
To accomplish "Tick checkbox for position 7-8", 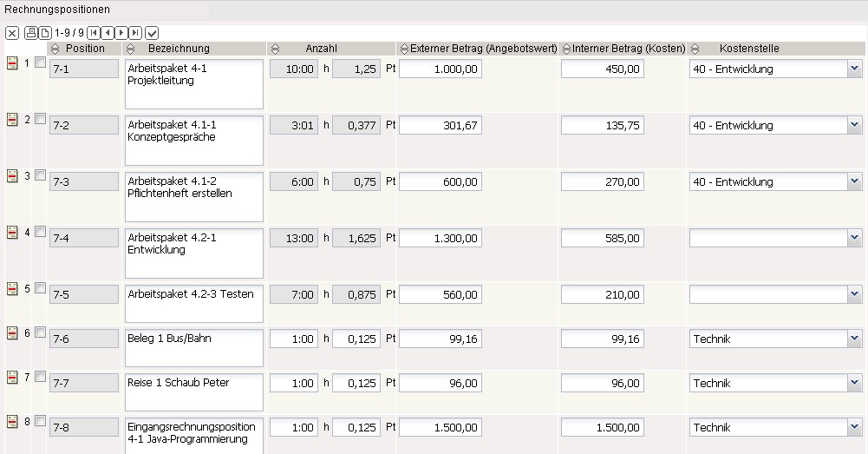I will pyautogui.click(x=40, y=421).
